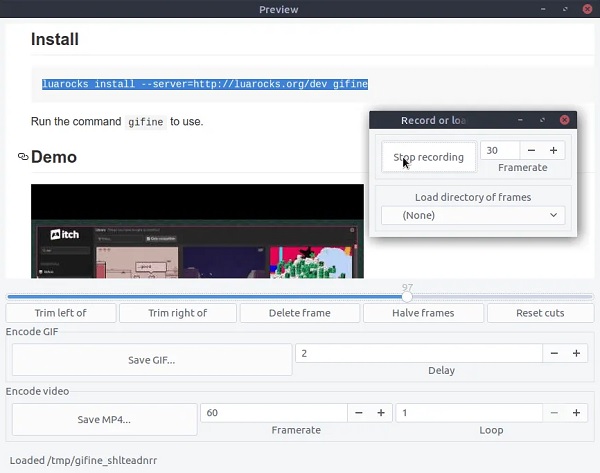Increase recording framerate with plus button

[553, 150]
